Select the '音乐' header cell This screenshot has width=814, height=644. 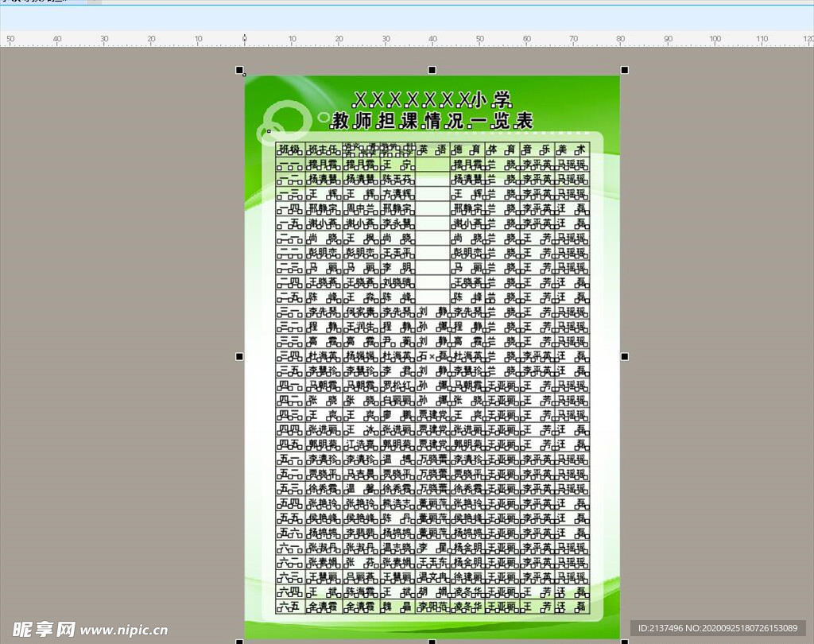[x=537, y=149]
